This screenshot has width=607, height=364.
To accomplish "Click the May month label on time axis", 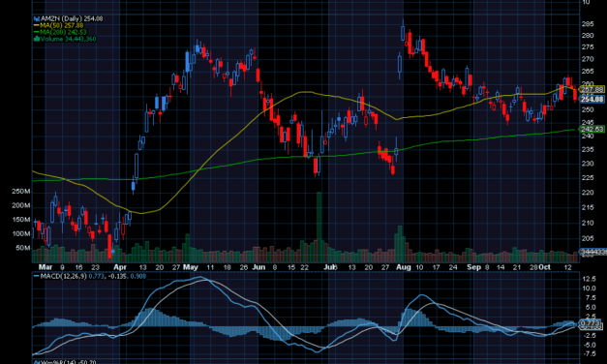I will coord(191,267).
